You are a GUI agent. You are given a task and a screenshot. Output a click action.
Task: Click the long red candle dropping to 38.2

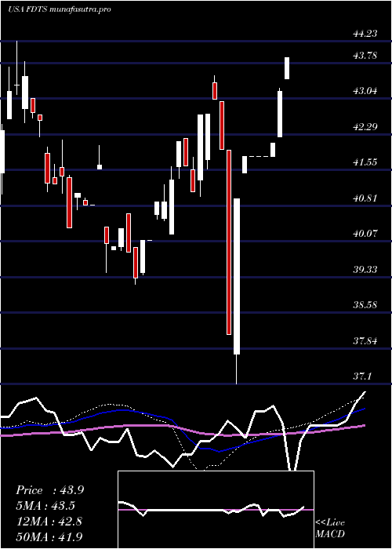pos(229,242)
